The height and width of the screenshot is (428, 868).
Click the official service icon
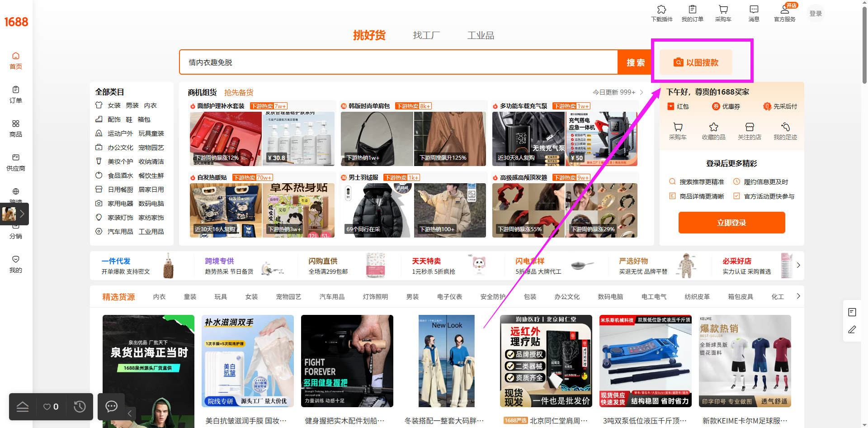(x=784, y=10)
